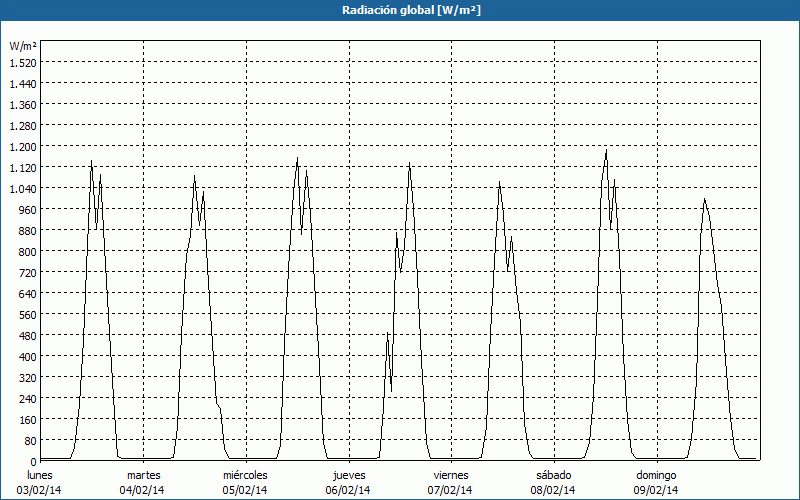Click the radiation peak on lunes
The height and width of the screenshot is (500, 800).
pyautogui.click(x=91, y=161)
